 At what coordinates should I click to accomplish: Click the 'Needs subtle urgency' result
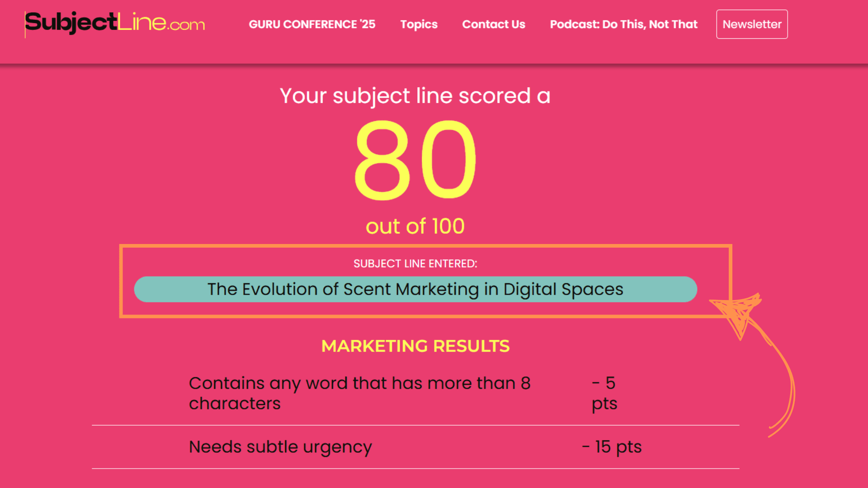coord(280,446)
